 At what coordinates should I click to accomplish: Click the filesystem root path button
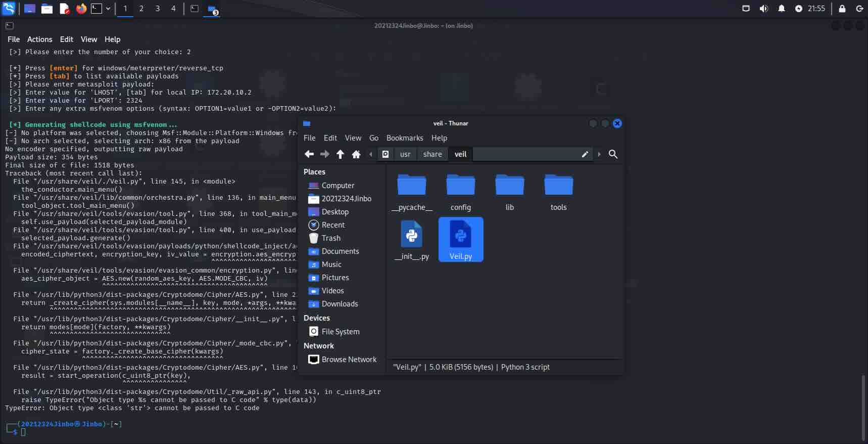(x=385, y=154)
